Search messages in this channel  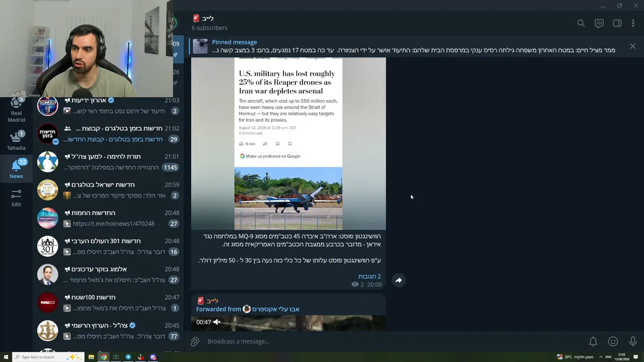(x=581, y=23)
